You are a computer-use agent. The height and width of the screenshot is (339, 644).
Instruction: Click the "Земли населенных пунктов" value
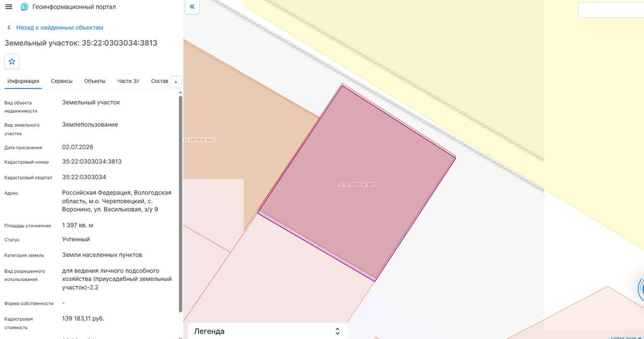[x=102, y=255]
